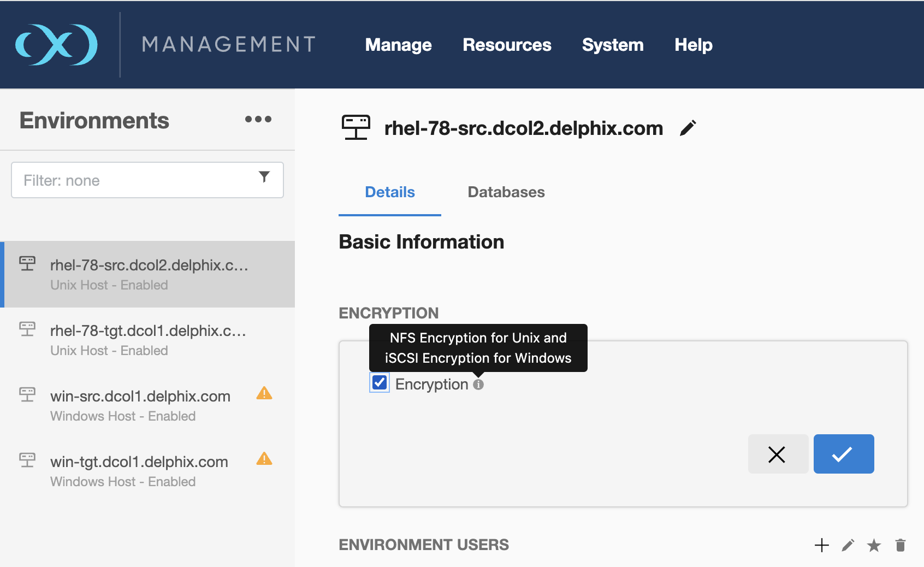924x567 pixels.
Task: Click the warning icon on win-tgt.dcol1.delphix.com
Action: [264, 459]
